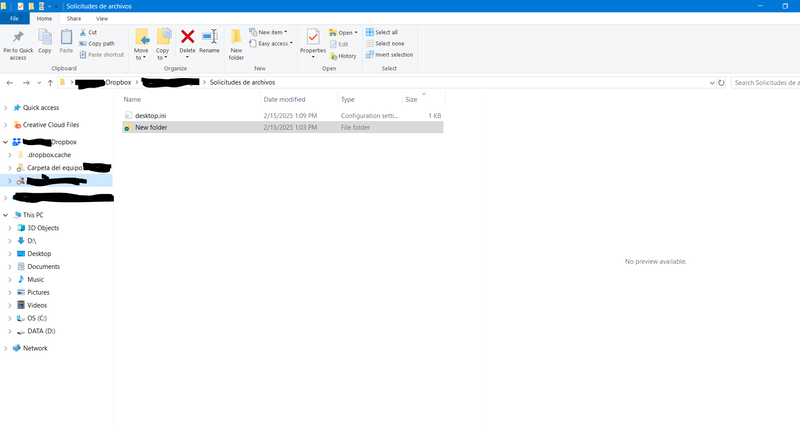Select the desktop.ini file
800x429 pixels.
[x=153, y=116]
